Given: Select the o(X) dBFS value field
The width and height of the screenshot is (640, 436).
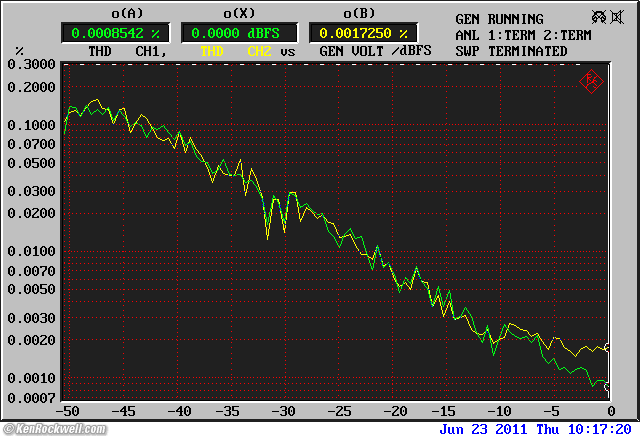Looking at the screenshot, I should [x=238, y=33].
